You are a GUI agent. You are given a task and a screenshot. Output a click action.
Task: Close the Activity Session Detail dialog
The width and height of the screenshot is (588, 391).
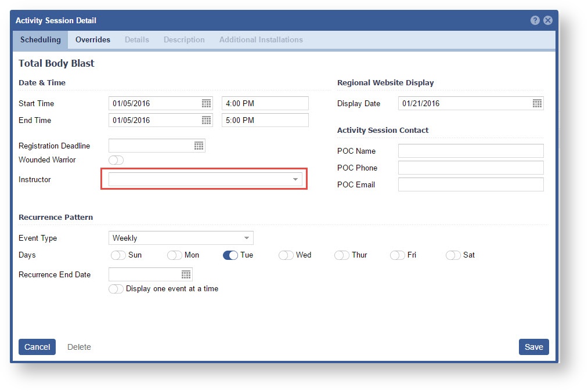tap(547, 20)
